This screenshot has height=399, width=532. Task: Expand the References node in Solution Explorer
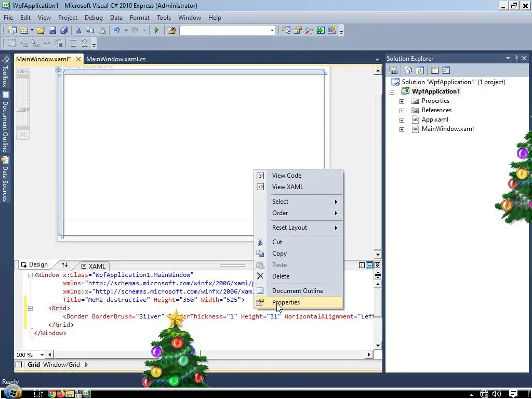[402, 111]
